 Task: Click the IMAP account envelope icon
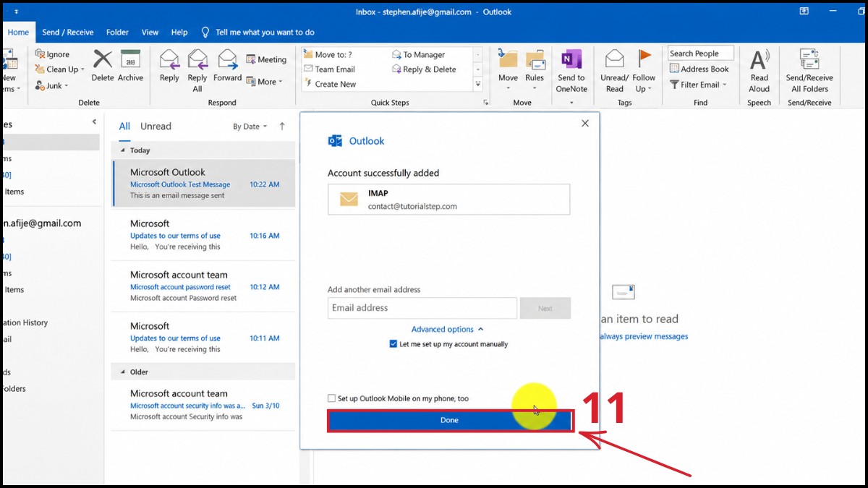[349, 199]
